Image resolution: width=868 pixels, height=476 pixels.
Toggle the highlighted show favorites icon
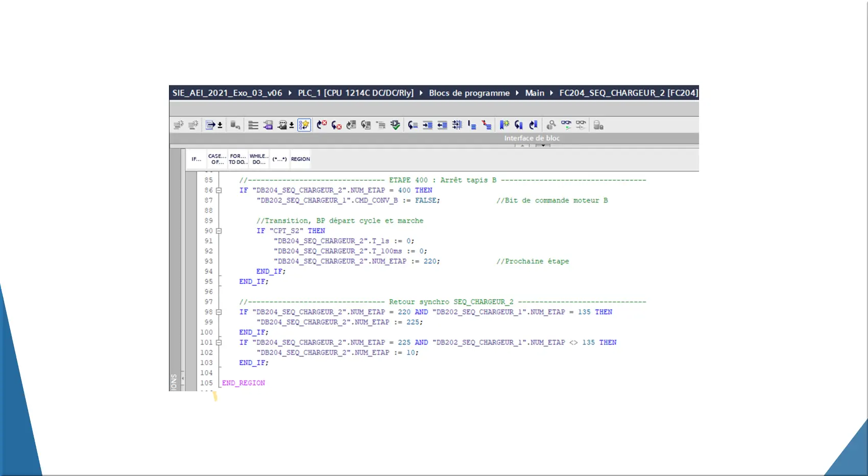pos(304,125)
